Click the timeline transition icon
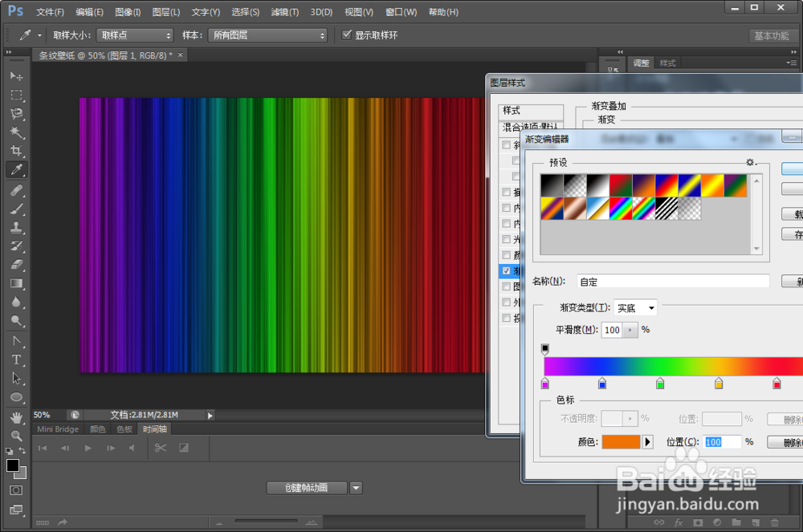The image size is (803, 532). [184, 448]
